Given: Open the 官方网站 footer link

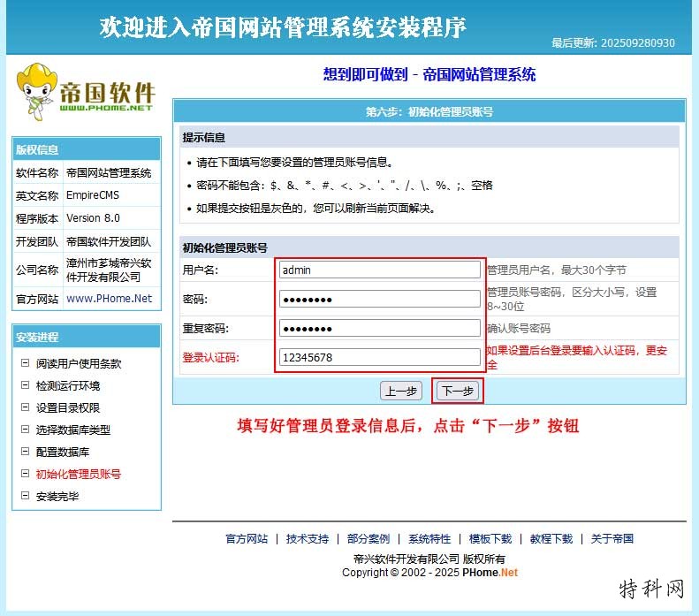Looking at the screenshot, I should pyautogui.click(x=247, y=539).
